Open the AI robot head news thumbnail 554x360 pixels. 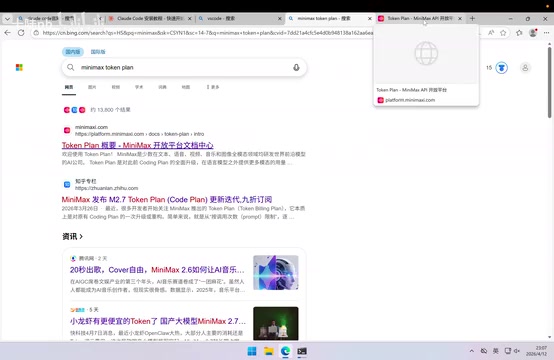[276, 272]
